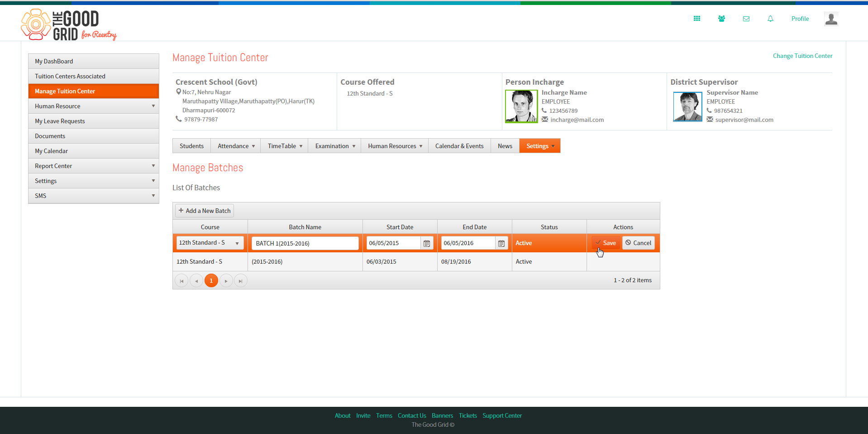Switch to the Students tab

[x=191, y=146]
